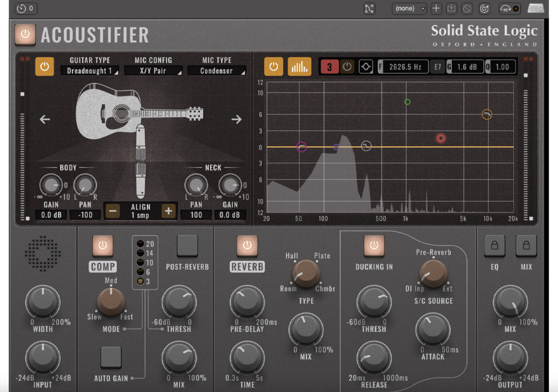Click the save preset icon
This screenshot has height=392, width=558.
pyautogui.click(x=451, y=8)
